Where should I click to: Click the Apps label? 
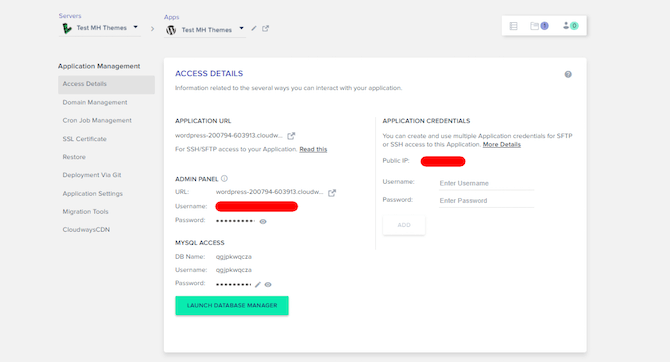click(172, 17)
